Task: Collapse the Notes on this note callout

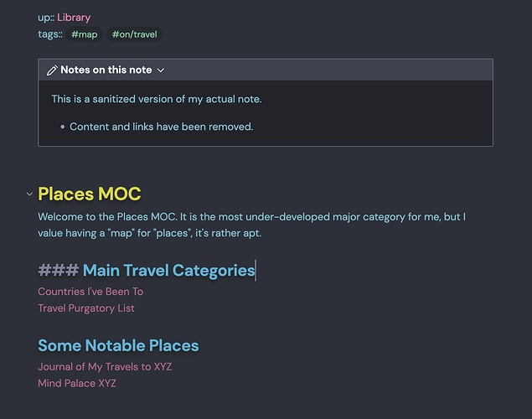Action: pos(161,70)
